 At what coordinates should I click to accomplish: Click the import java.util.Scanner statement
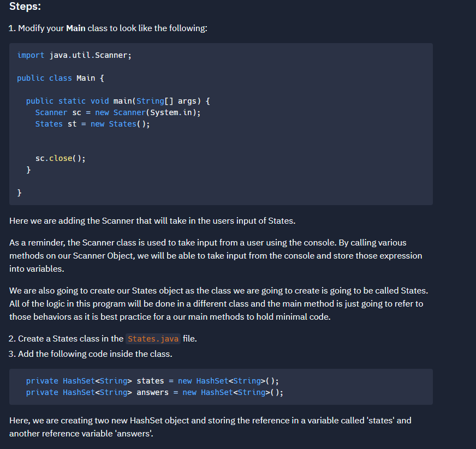74,55
